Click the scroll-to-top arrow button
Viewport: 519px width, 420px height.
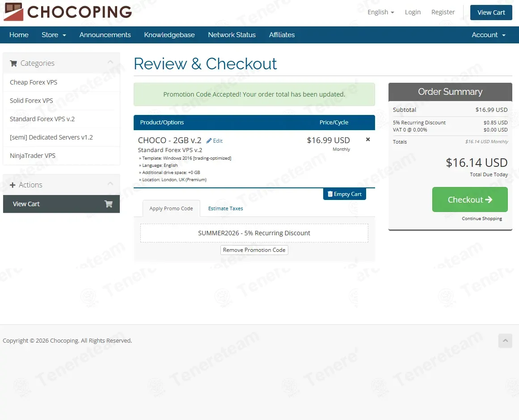tap(505, 340)
